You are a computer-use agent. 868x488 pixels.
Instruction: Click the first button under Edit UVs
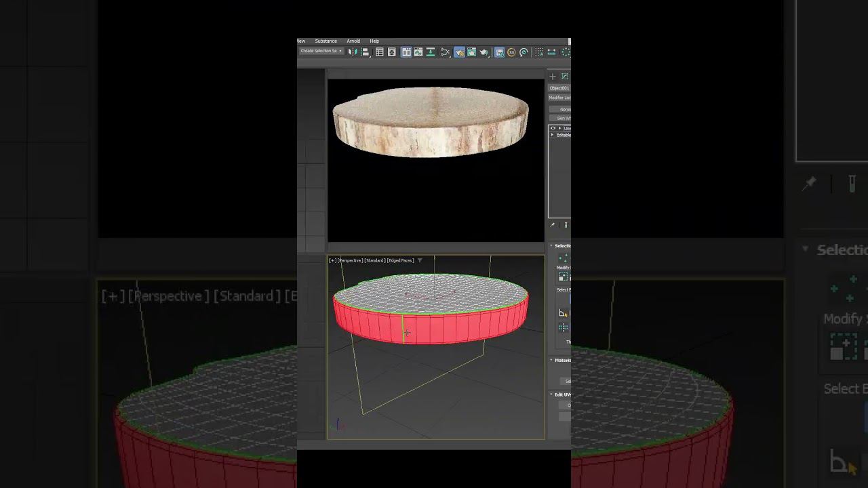pos(565,405)
